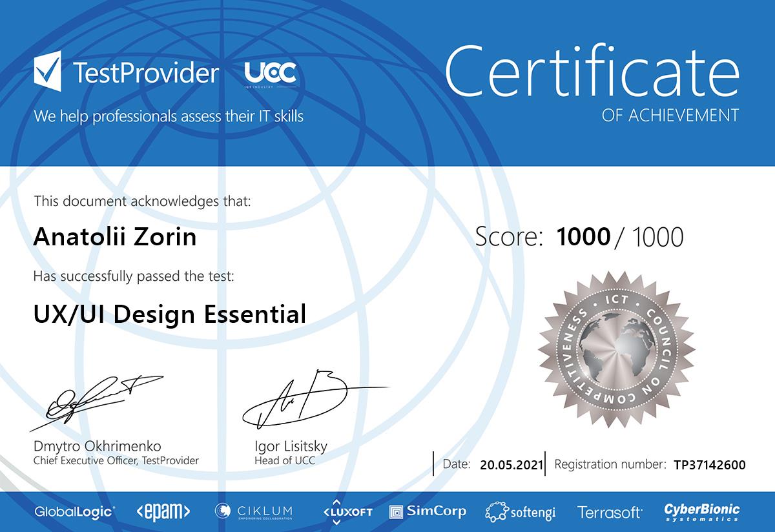The width and height of the screenshot is (775, 532).
Task: Click the UCC ICT Industry logo
Action: (270, 75)
